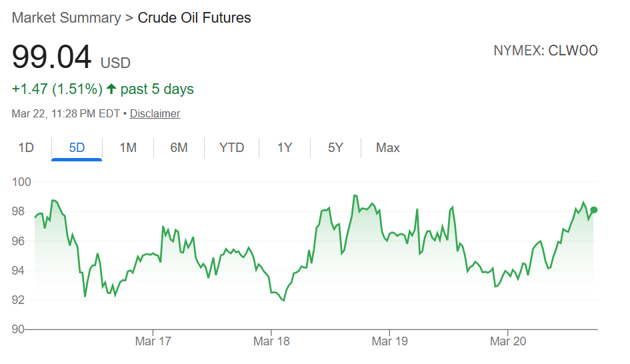This screenshot has width=630, height=364.
Task: Select the 1D time range tab
Action: (26, 148)
